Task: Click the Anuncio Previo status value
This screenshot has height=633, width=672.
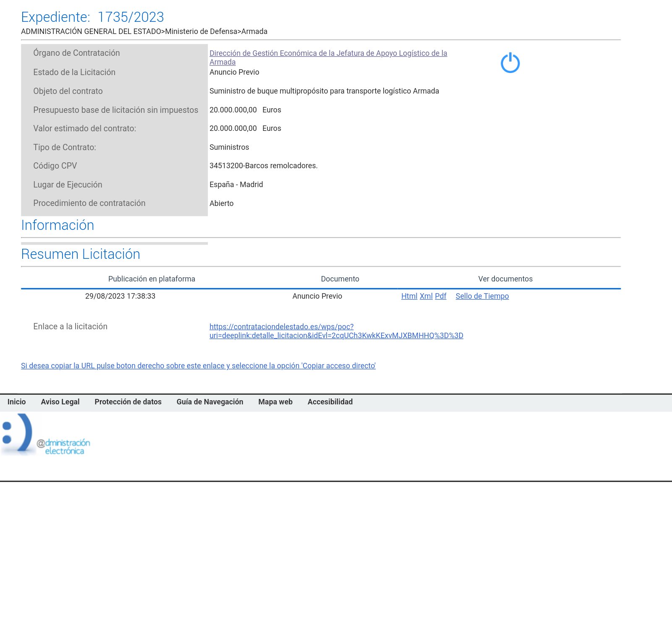Action: point(234,72)
